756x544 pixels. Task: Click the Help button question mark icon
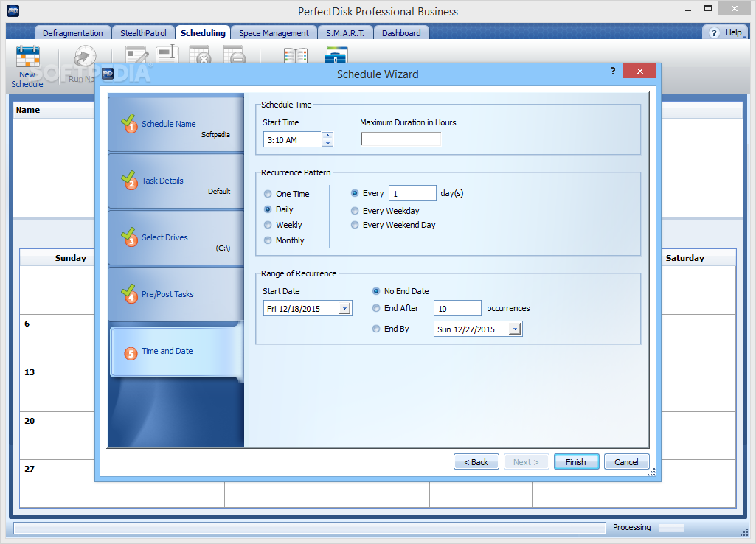(x=715, y=32)
